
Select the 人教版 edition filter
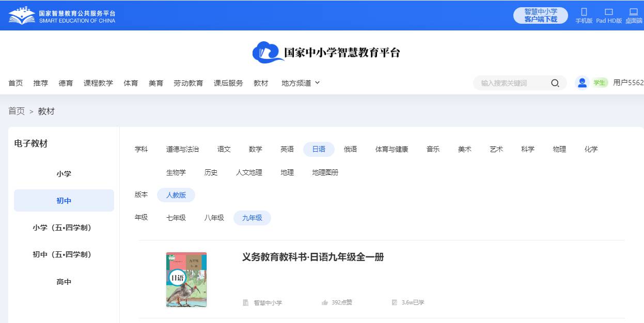[176, 195]
